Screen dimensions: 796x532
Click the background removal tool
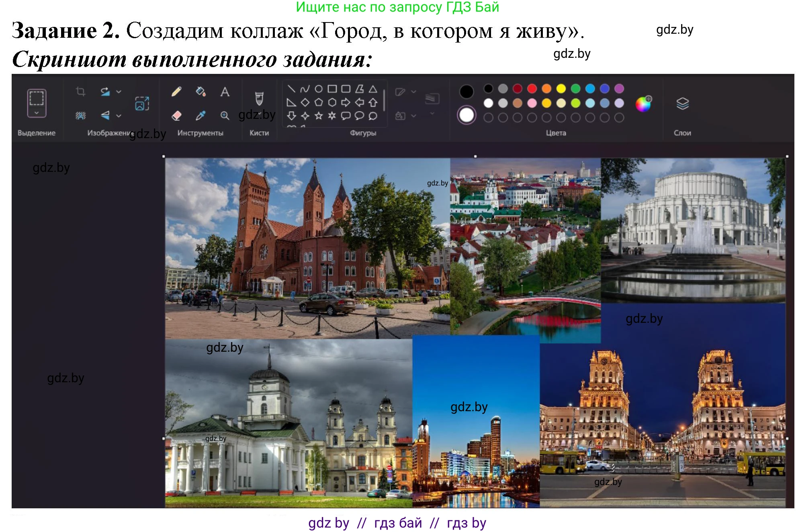[x=81, y=116]
